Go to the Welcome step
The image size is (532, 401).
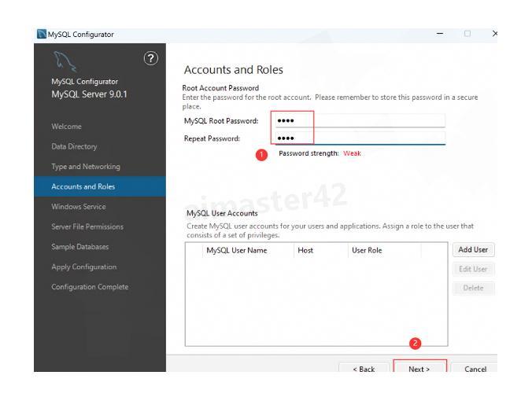tap(66, 127)
